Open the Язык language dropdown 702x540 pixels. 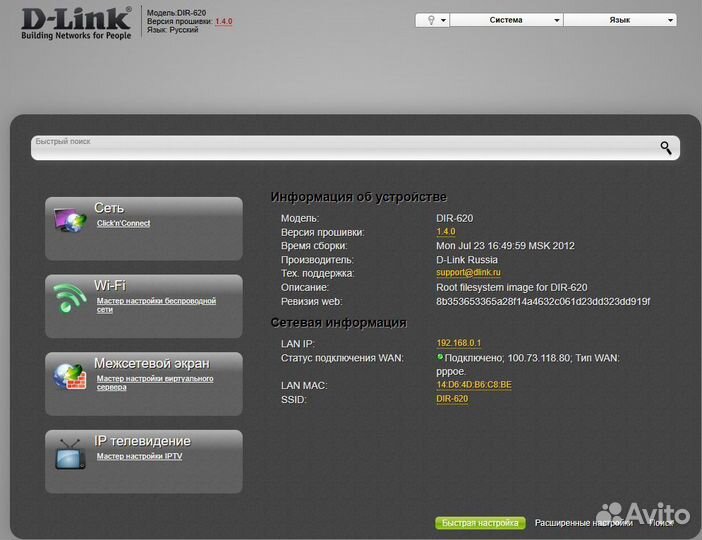point(620,20)
